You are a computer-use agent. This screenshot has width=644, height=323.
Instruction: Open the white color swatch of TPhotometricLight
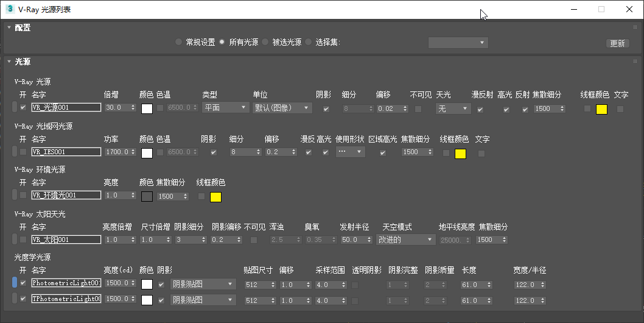147,300
